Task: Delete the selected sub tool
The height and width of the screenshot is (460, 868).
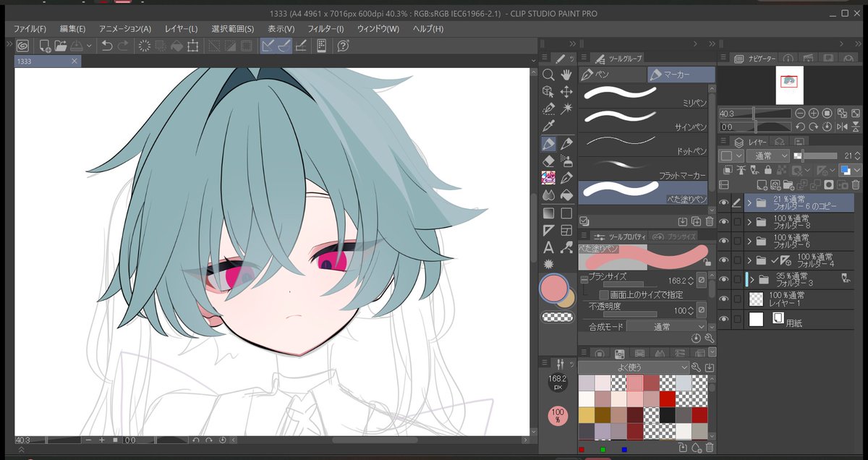Action: click(x=709, y=221)
